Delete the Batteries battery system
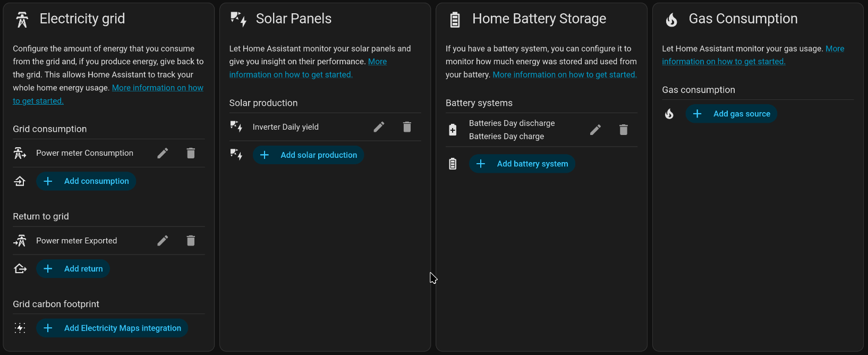Screen dimensions: 868x355 [x=624, y=130]
